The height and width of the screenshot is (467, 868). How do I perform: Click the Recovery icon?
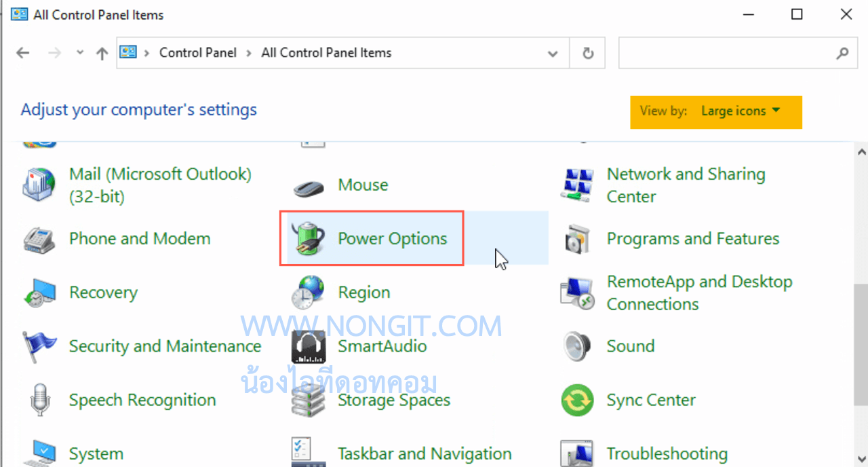coord(39,293)
